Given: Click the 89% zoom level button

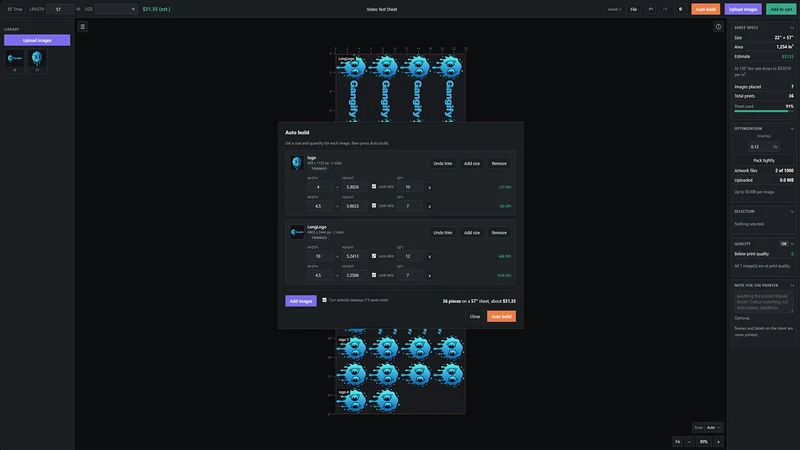Looking at the screenshot, I should (704, 441).
